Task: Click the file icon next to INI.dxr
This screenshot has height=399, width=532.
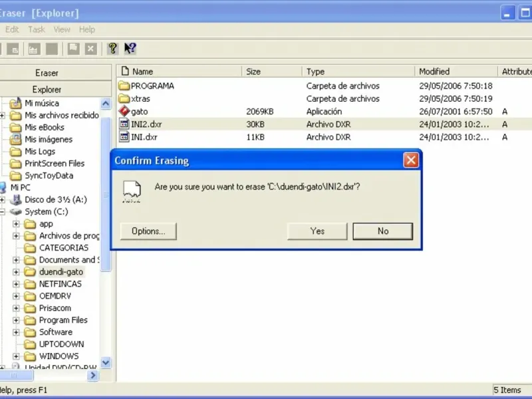Action: click(124, 137)
